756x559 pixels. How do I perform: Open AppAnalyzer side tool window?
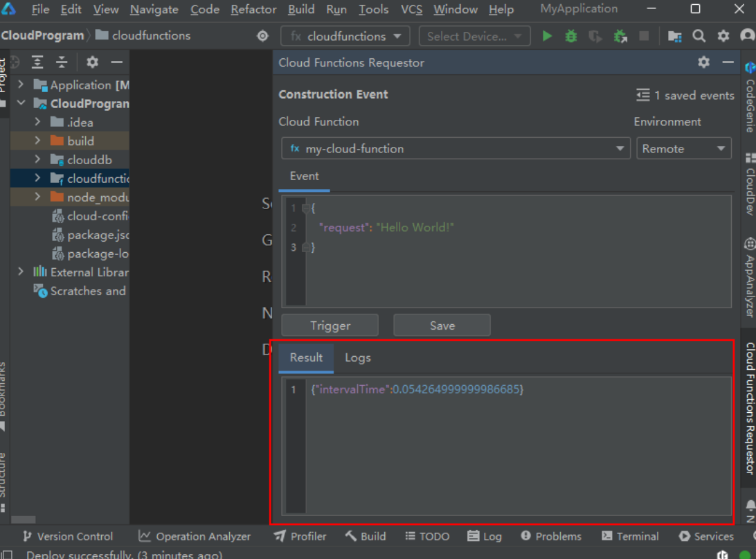coord(750,277)
